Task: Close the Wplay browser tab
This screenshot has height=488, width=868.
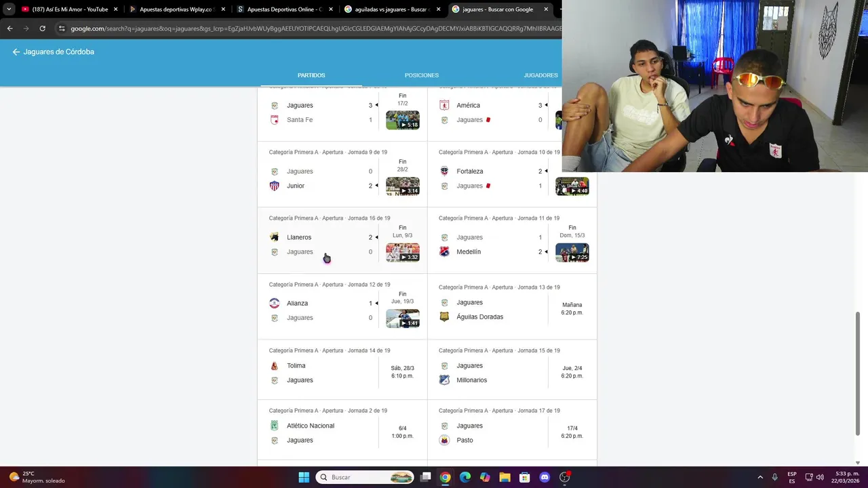Action: tap(223, 9)
